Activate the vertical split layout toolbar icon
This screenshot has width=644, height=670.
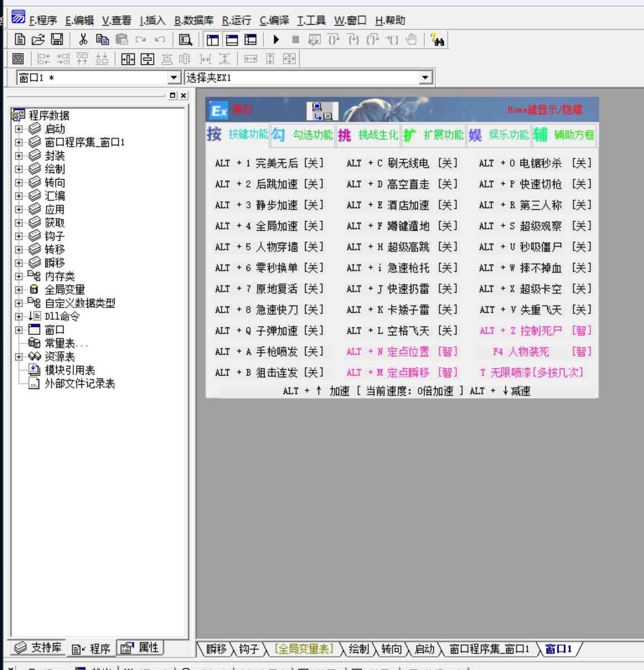pyautogui.click(x=212, y=39)
